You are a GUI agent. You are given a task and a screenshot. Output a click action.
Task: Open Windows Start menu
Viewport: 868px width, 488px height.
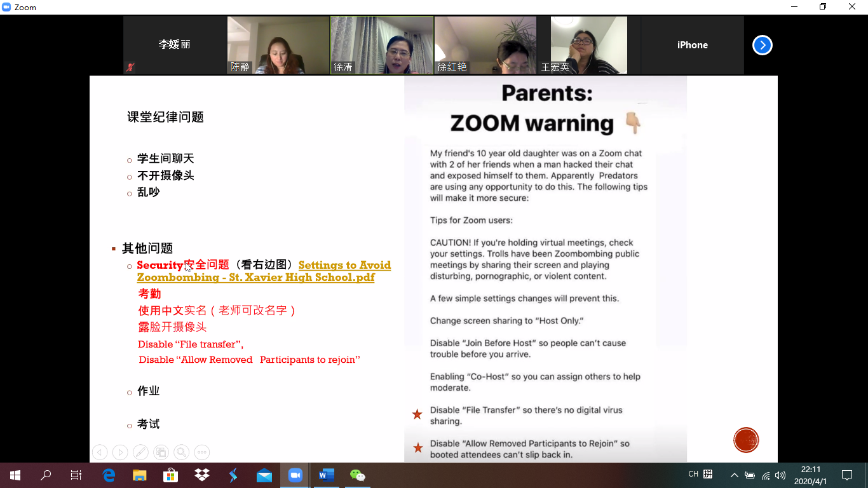(x=15, y=475)
